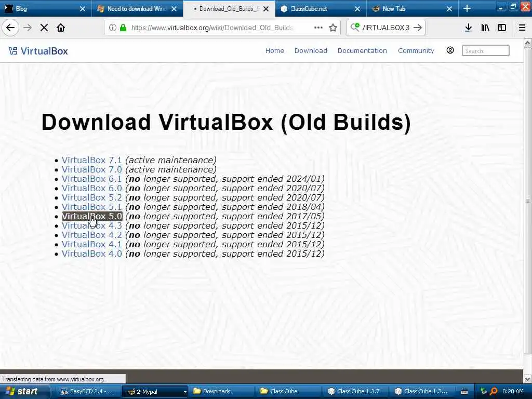Click the browser search box text
The image size is (532, 399).
[386, 28]
